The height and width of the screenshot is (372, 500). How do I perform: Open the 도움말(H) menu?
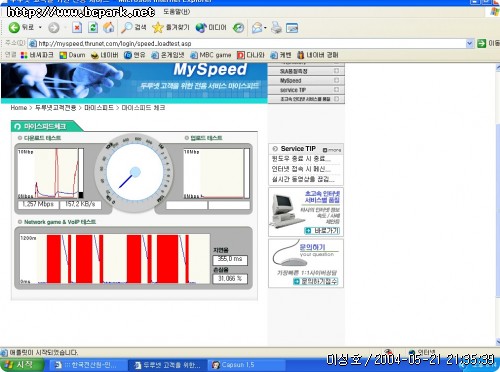click(177, 12)
